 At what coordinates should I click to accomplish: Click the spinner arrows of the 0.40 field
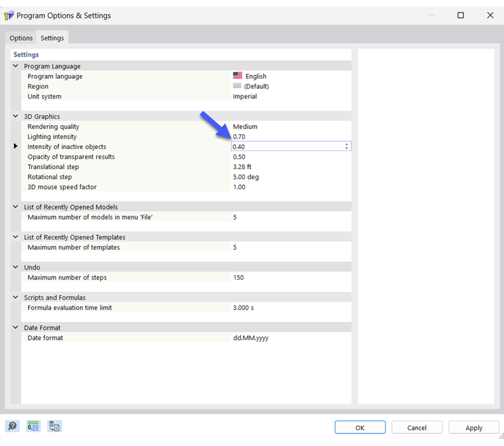click(x=346, y=146)
